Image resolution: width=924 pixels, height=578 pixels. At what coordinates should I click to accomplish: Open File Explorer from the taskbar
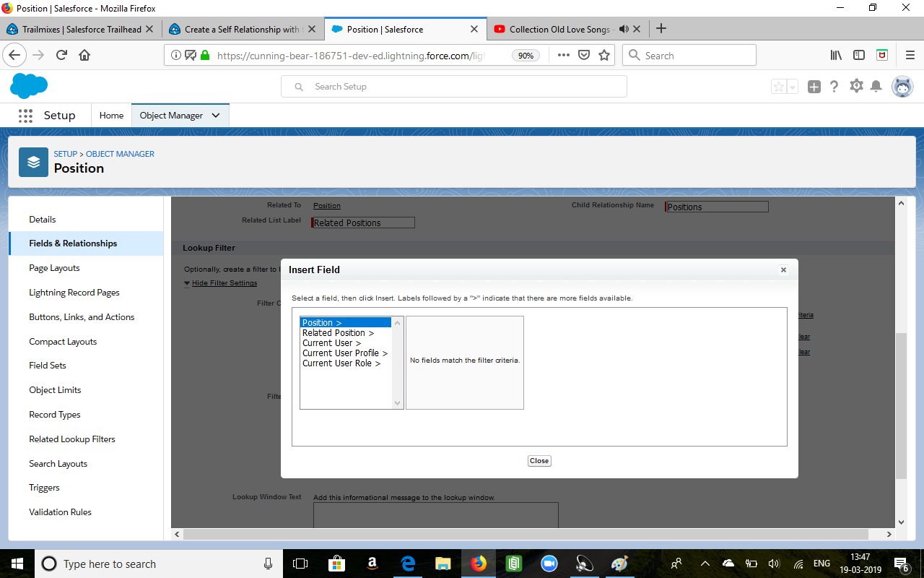pyautogui.click(x=443, y=564)
